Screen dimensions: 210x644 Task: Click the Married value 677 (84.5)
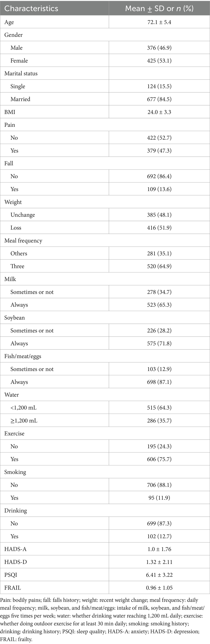[x=159, y=99]
